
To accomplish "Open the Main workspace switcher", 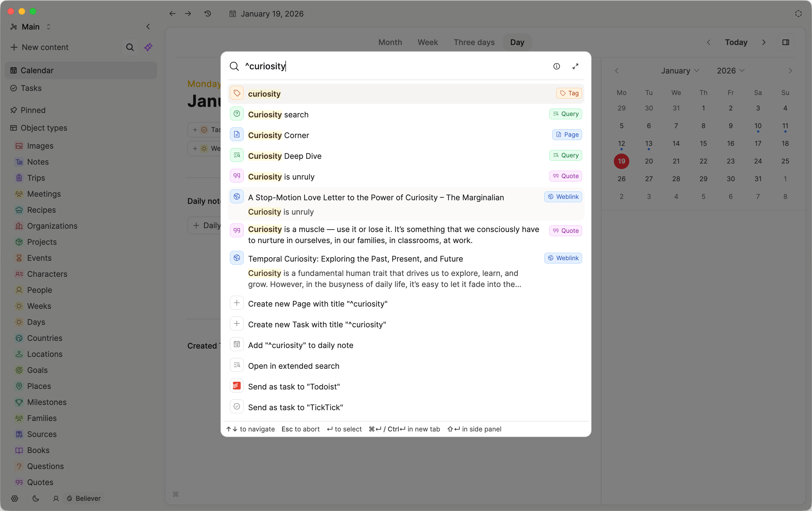I will pyautogui.click(x=31, y=27).
